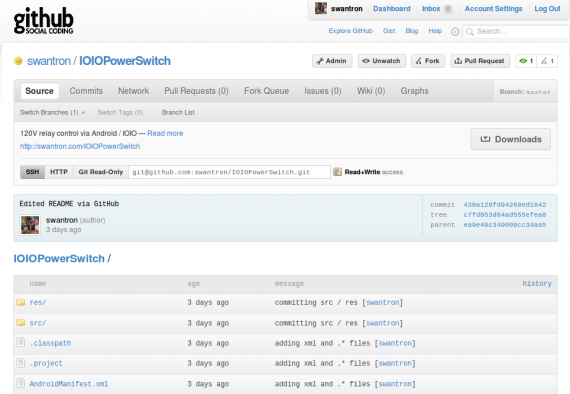The width and height of the screenshot is (570, 394).
Task: Select SSH clone protocol
Action: click(32, 172)
